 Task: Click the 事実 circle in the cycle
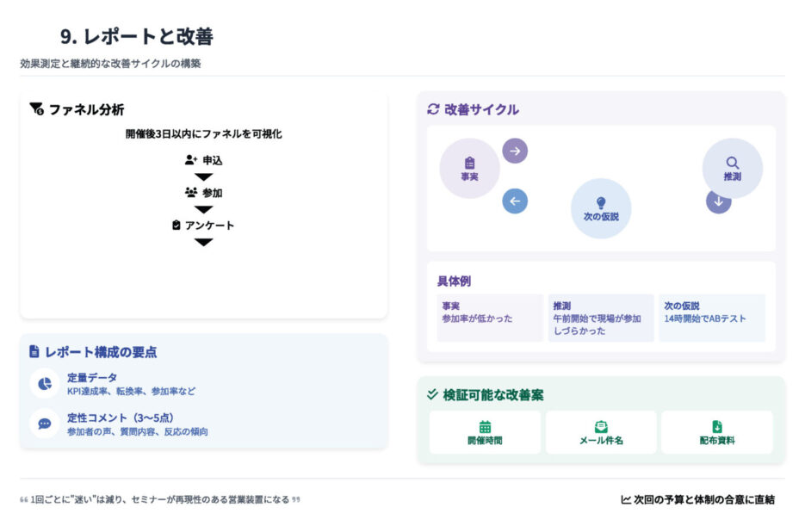click(469, 169)
